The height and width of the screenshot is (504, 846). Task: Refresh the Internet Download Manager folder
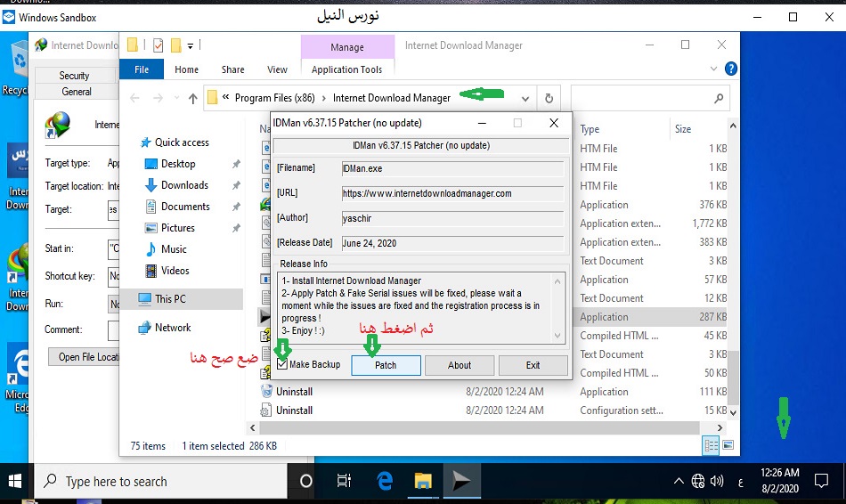click(549, 99)
